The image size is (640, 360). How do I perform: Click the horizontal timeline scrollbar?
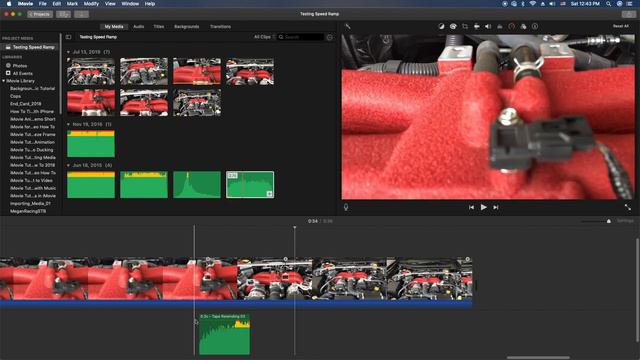[x=538, y=358]
